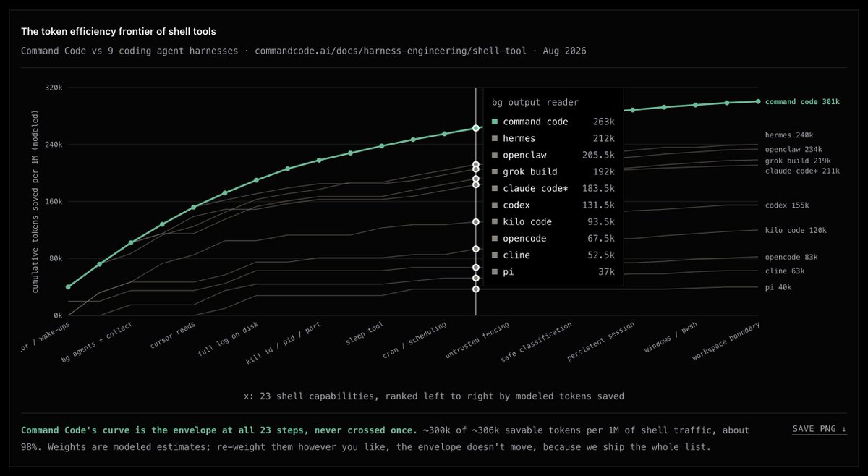
Task: Click the "pi 40k" series end label
Action: pyautogui.click(x=778, y=287)
